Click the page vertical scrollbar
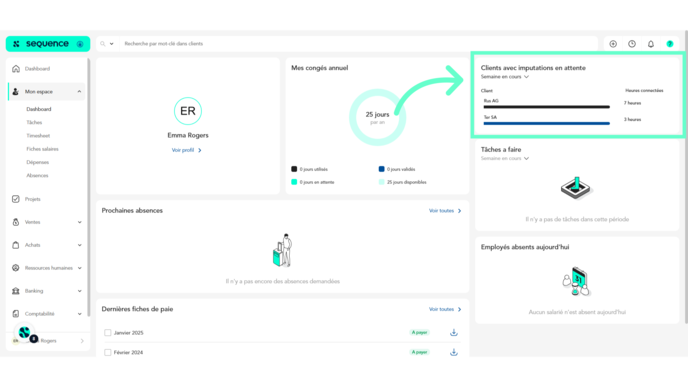688x387 pixels. click(686, 177)
